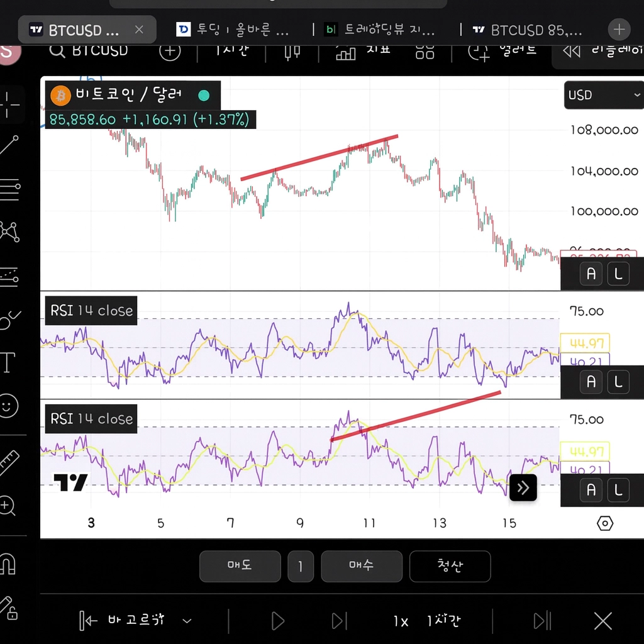The image size is (644, 644).
Task: Click the 85,858.60 price readout
Action: [x=82, y=120]
